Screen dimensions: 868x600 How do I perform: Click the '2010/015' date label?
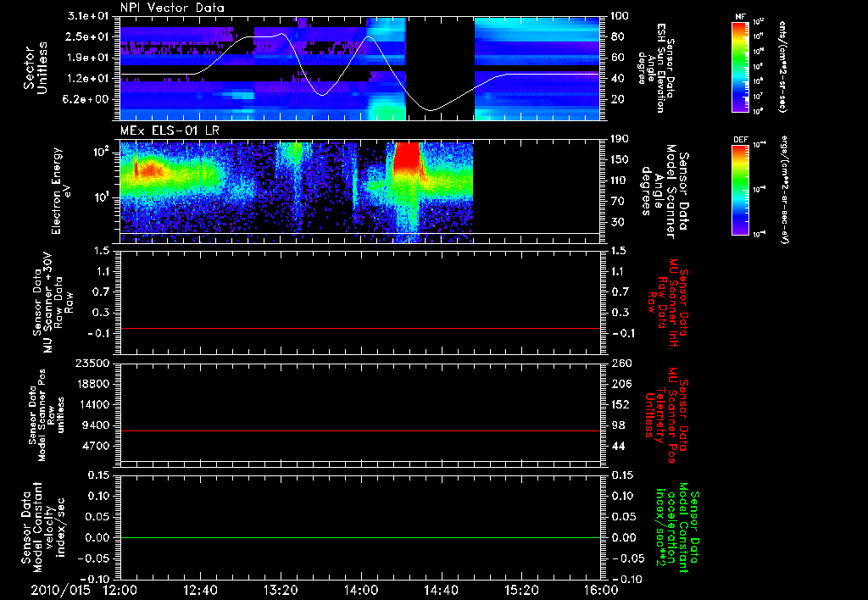[60, 590]
